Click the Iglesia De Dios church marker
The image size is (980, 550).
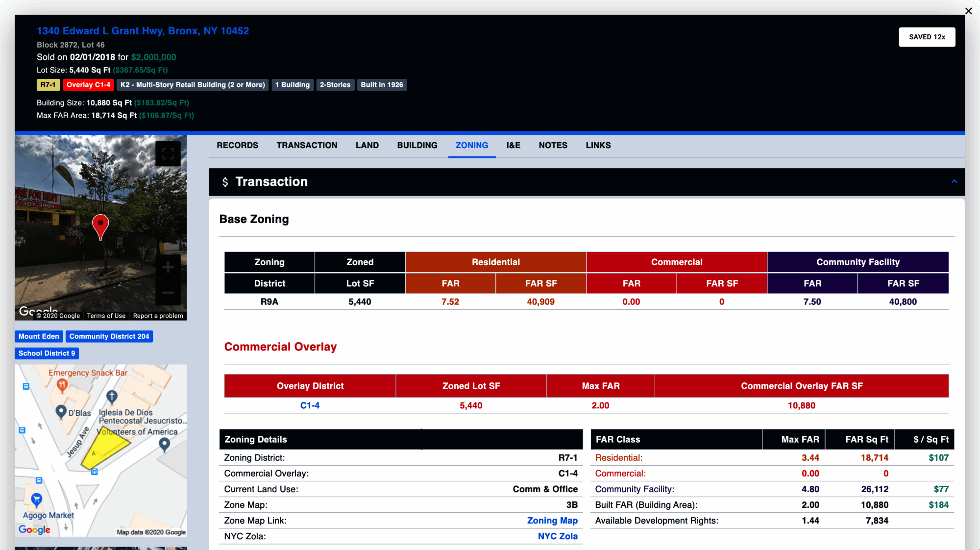click(112, 396)
